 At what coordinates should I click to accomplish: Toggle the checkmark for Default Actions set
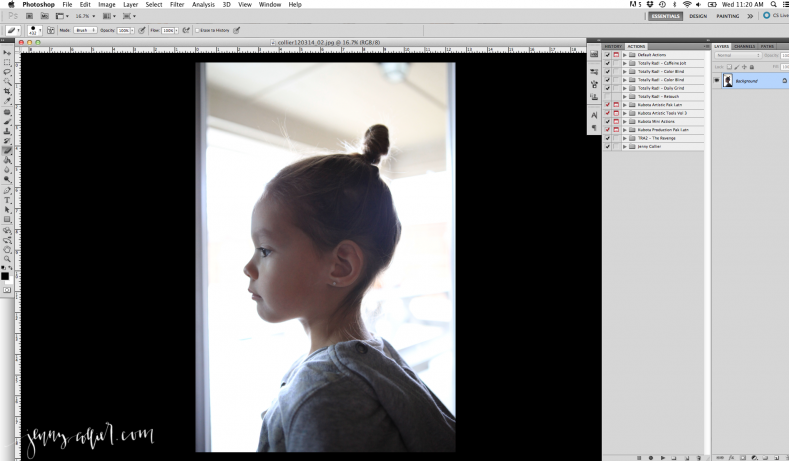607,54
